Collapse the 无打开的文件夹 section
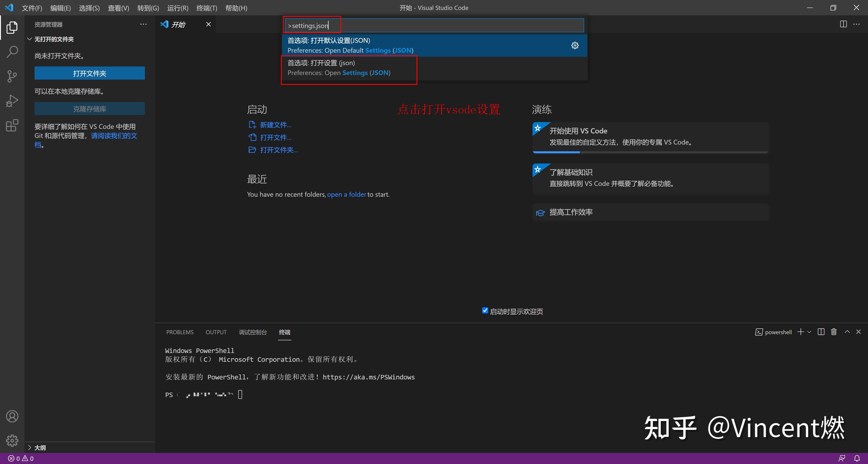Screen dimensions: 868x464 30,39
